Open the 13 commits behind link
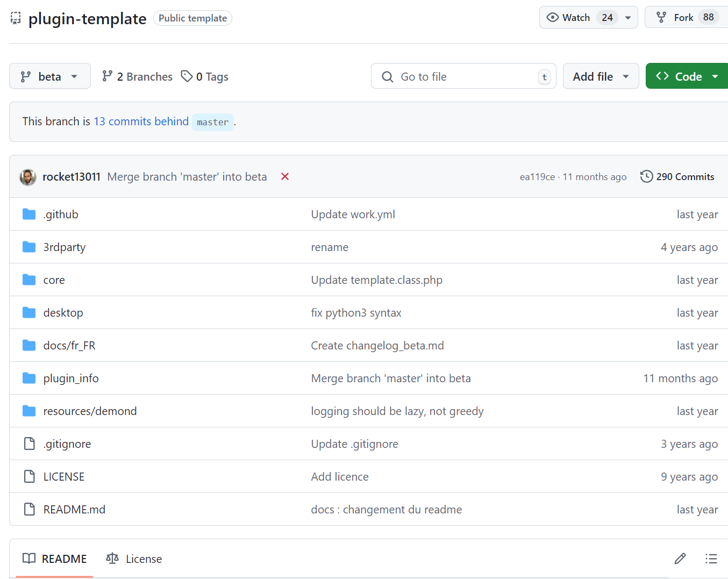Screen dimensions: 728x579 point(141,121)
